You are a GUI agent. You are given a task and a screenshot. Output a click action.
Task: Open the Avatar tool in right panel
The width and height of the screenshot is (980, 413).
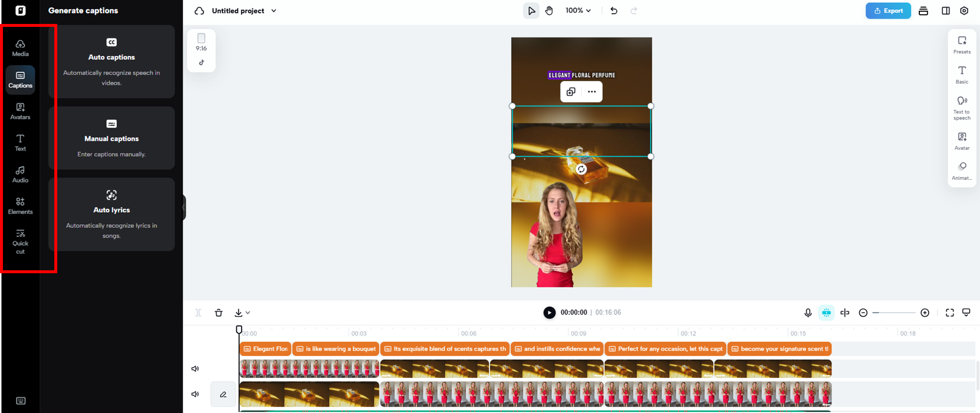[x=962, y=141]
